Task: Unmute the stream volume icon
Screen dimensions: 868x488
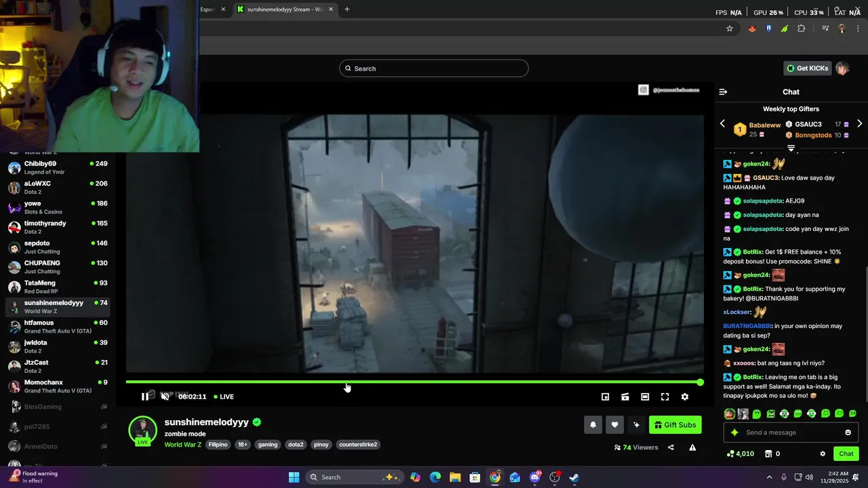Action: click(165, 396)
